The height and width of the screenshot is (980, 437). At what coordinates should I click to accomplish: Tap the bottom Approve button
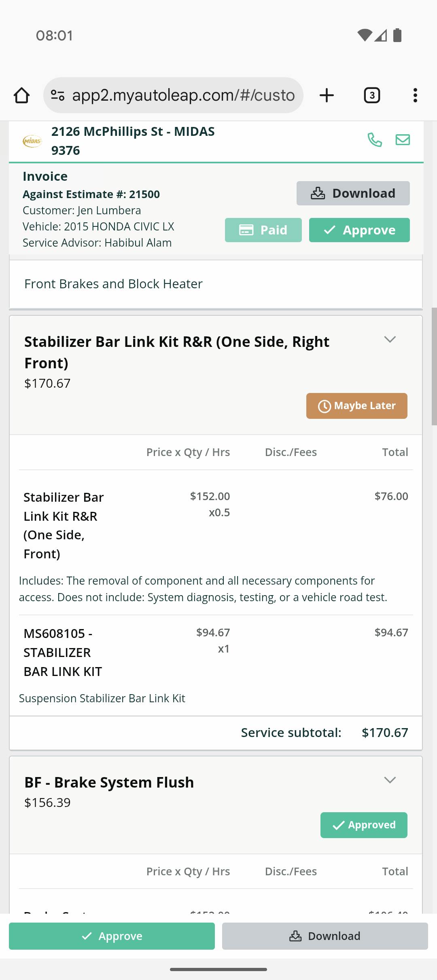pyautogui.click(x=112, y=936)
